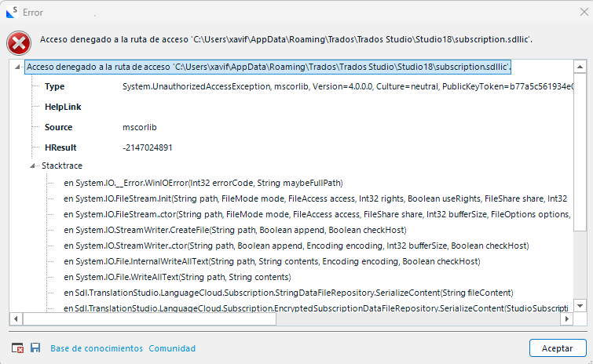The height and width of the screenshot is (364, 593).
Task: Click the System.UnauthorizedAccessException type value
Action: [x=348, y=86]
